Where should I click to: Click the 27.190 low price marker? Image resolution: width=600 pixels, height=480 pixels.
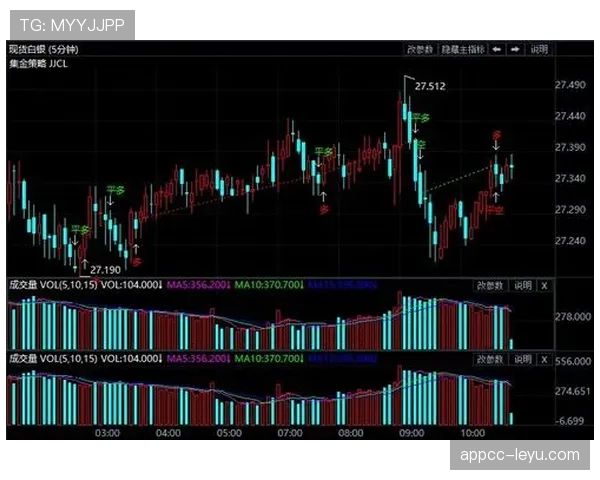[105, 270]
